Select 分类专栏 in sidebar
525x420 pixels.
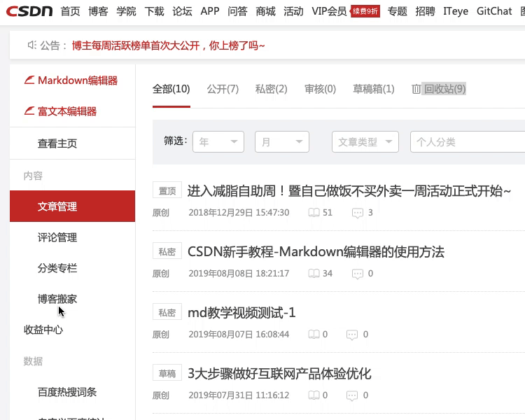[x=57, y=268]
